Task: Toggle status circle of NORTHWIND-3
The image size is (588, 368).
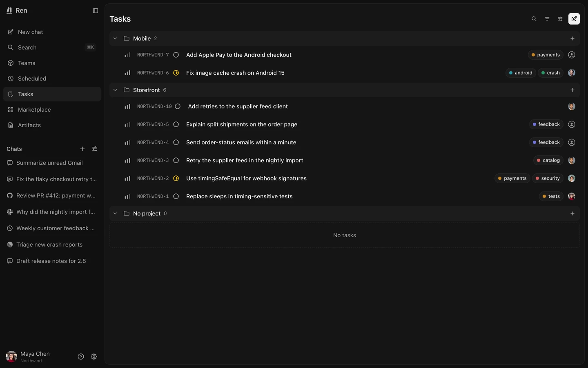Action: pos(176,160)
